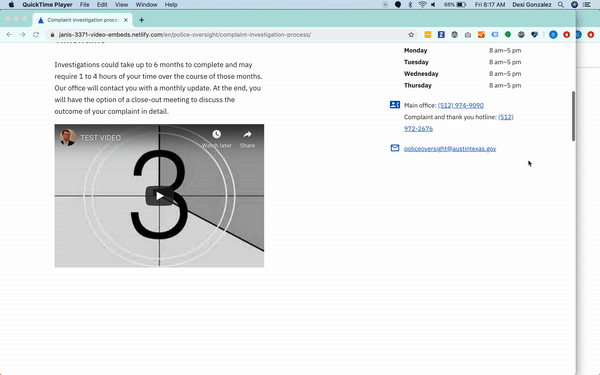Click the yellow extension icon
Viewport: 600px width, 375px height.
[428, 34]
